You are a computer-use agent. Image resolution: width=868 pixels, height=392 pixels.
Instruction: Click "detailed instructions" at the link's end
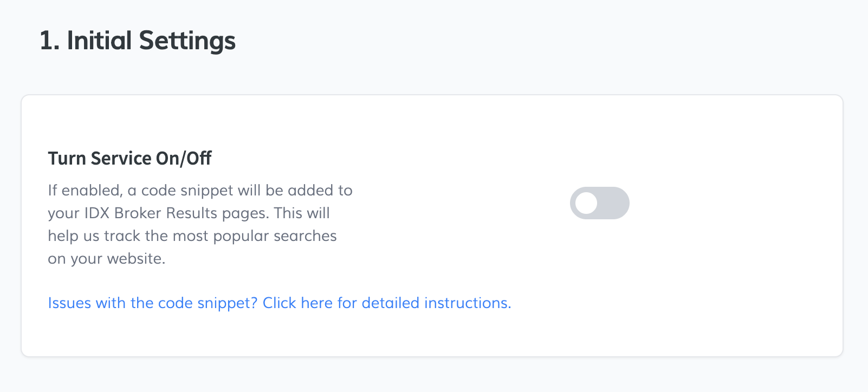pos(436,303)
